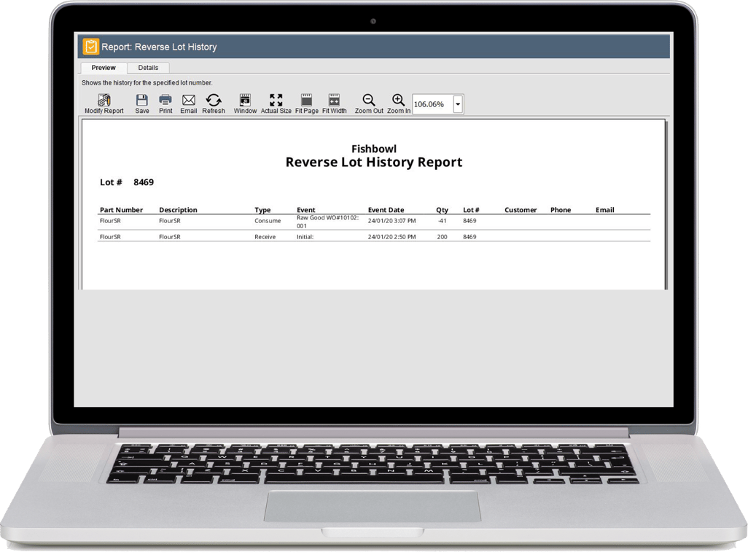Click the Description column header
Viewport: 748px width, 560px height.
pyautogui.click(x=178, y=210)
